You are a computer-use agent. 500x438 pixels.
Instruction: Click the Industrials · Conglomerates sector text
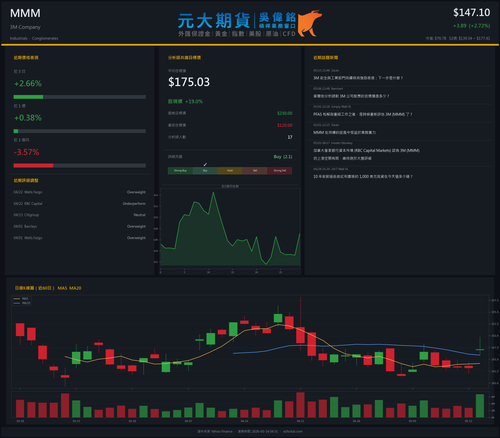tap(34, 38)
